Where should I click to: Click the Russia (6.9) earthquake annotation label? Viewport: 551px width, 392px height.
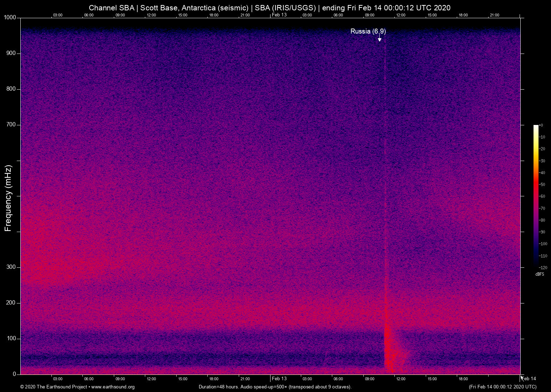[x=368, y=31]
